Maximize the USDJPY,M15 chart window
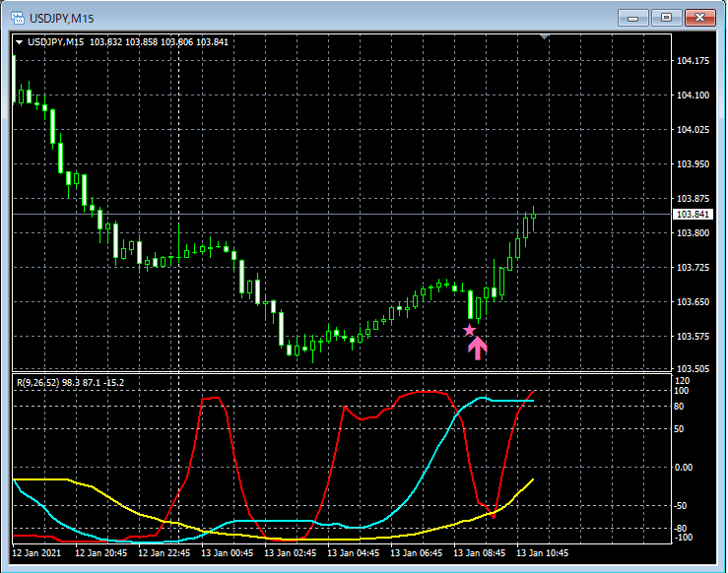Image resolution: width=728 pixels, height=573 pixels. [x=666, y=17]
